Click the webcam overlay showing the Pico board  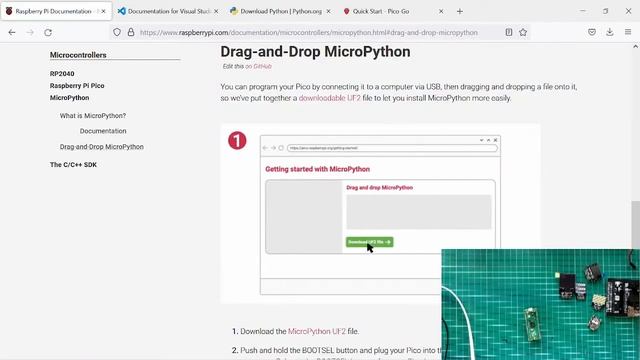click(540, 304)
